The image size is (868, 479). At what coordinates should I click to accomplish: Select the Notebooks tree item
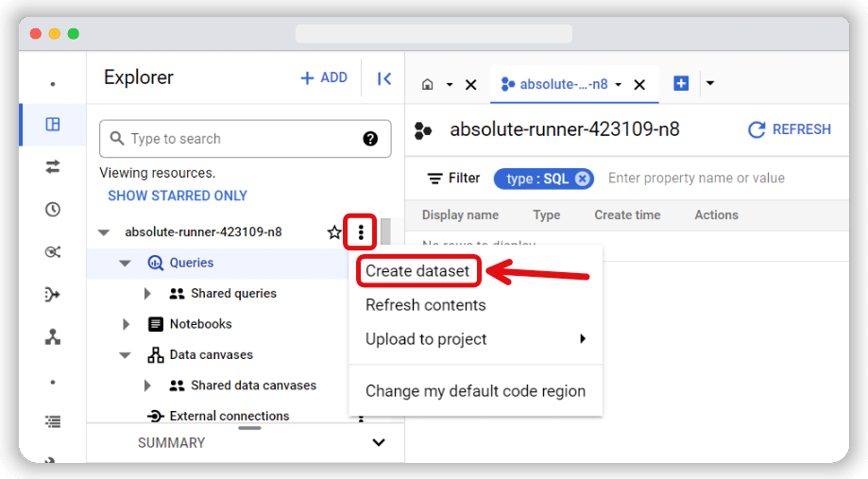point(200,324)
